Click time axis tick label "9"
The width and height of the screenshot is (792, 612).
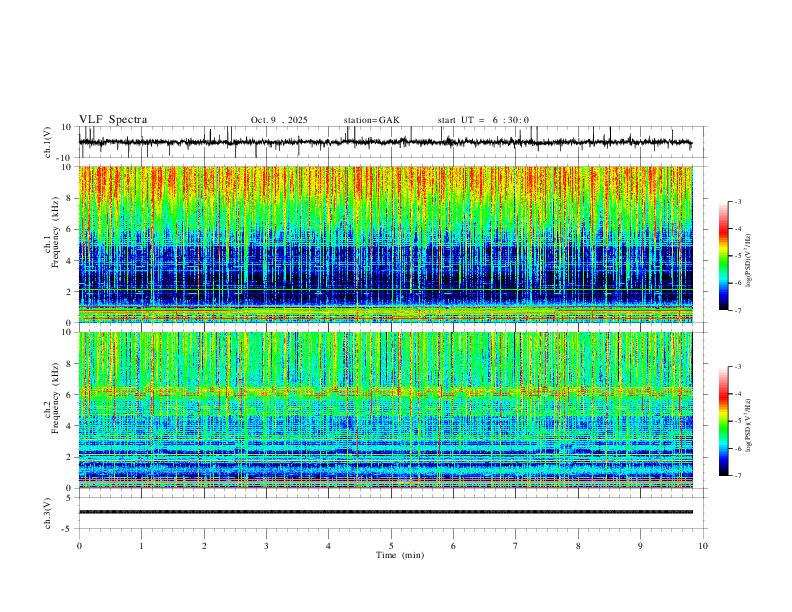pos(640,546)
